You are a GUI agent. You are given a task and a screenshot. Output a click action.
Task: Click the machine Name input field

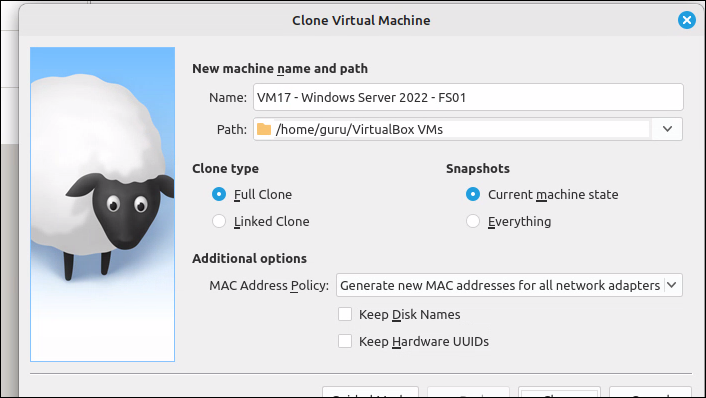coord(468,97)
